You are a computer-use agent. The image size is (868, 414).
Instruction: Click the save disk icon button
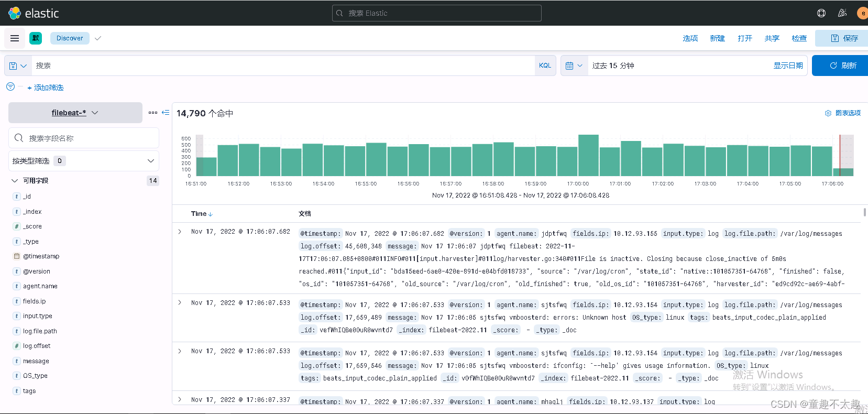click(x=834, y=38)
